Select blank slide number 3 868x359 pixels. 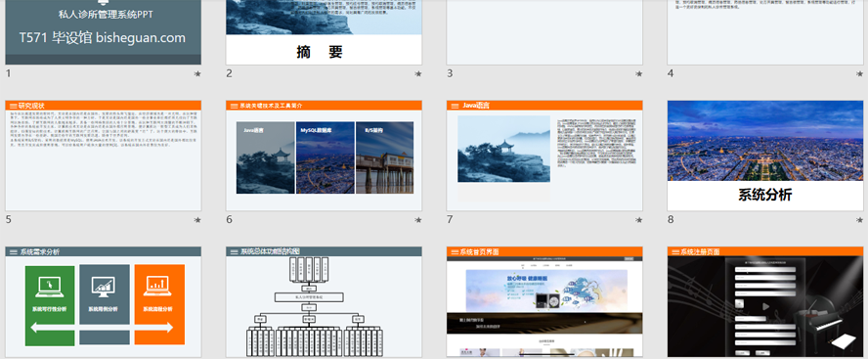coord(544,32)
